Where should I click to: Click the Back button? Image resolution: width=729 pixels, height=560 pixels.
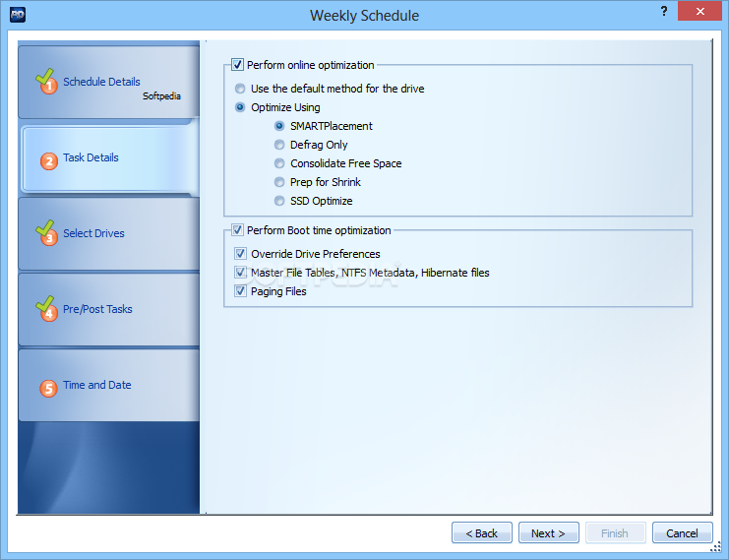tap(482, 533)
